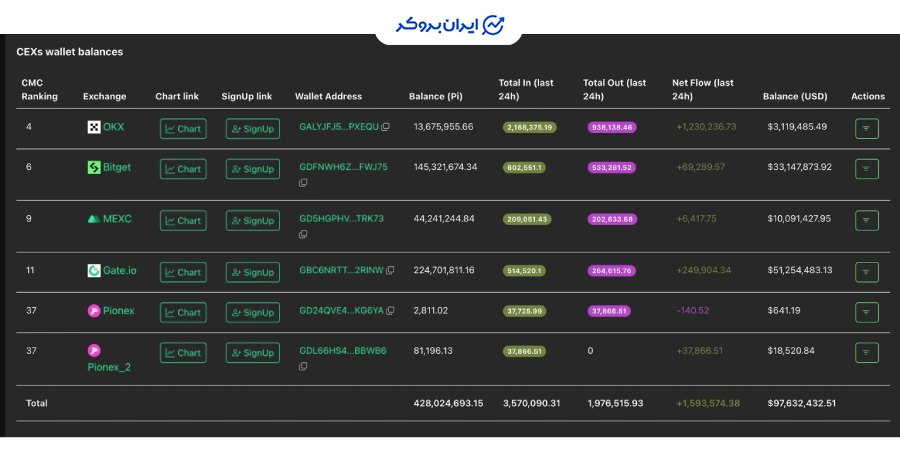Image resolution: width=900 pixels, height=471 pixels.
Task: Select the Bitget USD balance $33,147,873.92
Action: pyautogui.click(x=800, y=167)
